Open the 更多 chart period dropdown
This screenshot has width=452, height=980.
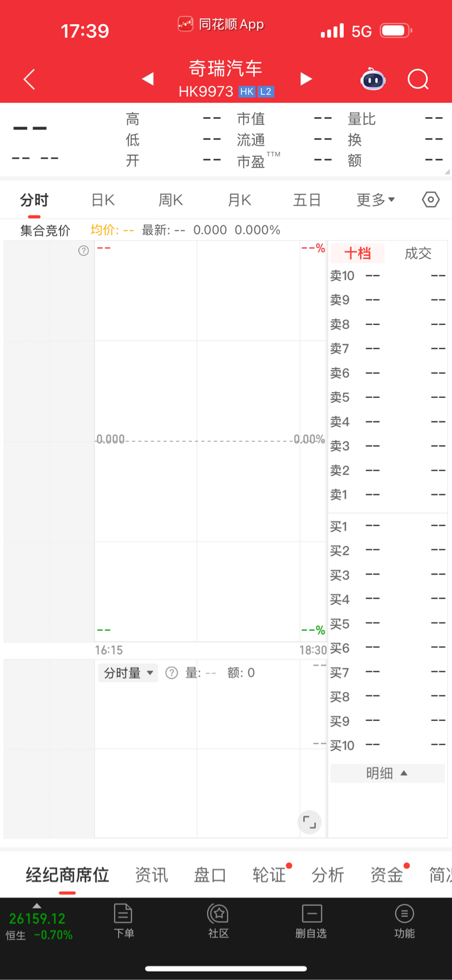(375, 200)
